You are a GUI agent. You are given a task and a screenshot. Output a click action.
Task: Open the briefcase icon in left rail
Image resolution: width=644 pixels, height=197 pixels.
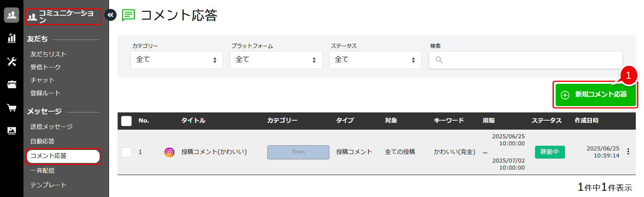tap(12, 84)
